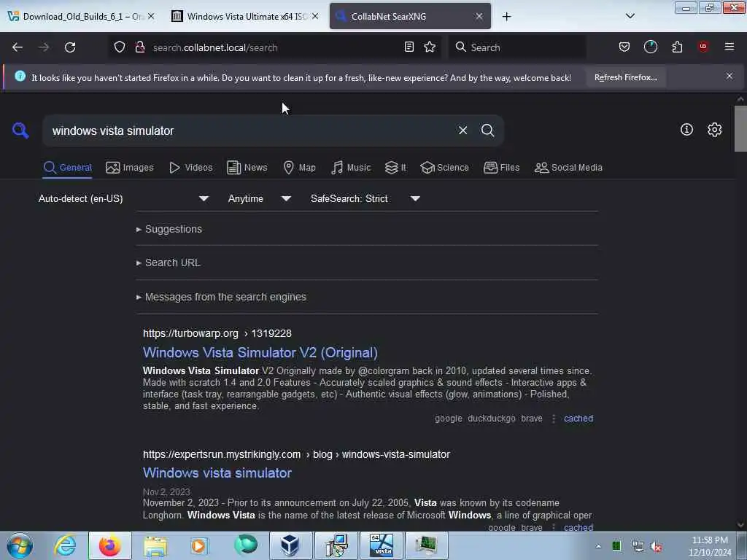Image resolution: width=747 pixels, height=560 pixels.
Task: Open SearXNG preferences gear icon
Action: point(715,130)
